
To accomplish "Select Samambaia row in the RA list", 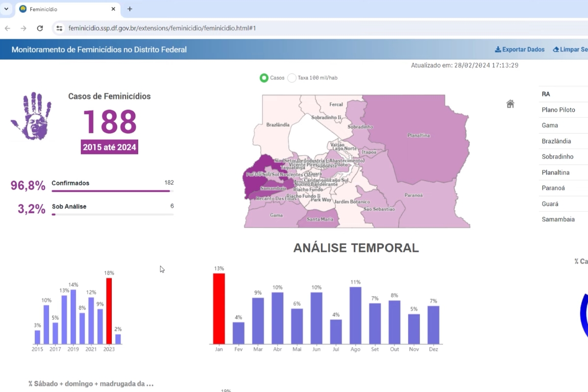I will (x=558, y=220).
